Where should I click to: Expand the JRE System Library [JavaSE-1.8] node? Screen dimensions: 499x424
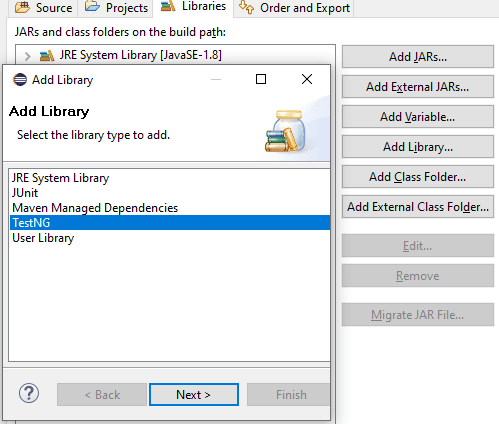click(28, 56)
